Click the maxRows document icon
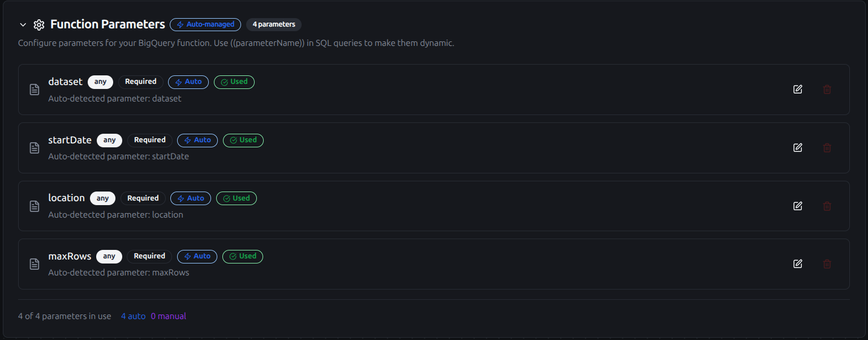The height and width of the screenshot is (340, 868). (x=35, y=264)
